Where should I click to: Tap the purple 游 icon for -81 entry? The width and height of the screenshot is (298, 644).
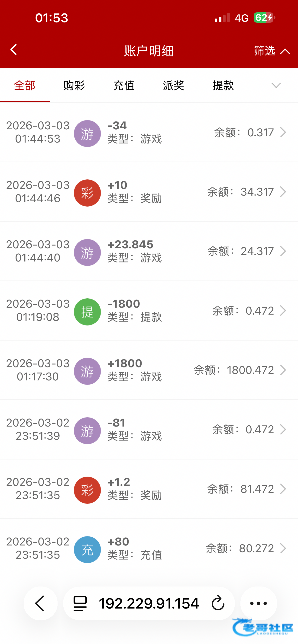[87, 430]
